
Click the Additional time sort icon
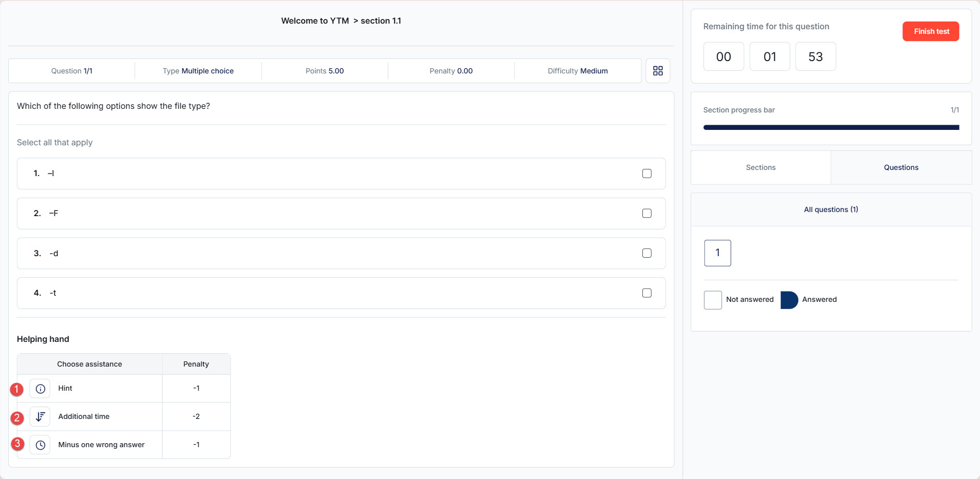pos(40,416)
